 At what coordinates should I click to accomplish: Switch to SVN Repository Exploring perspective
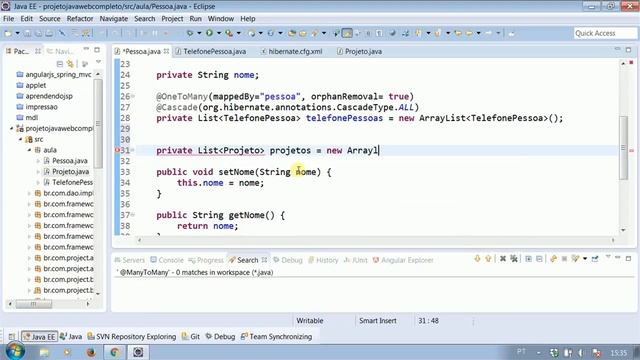(x=131, y=337)
